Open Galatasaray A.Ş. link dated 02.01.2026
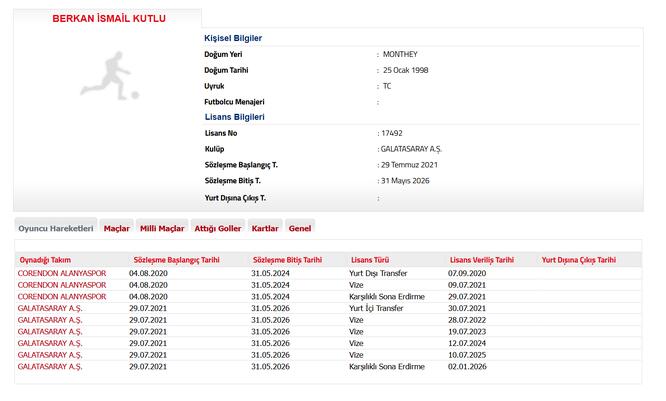This screenshot has height=401, width=666. point(48,367)
